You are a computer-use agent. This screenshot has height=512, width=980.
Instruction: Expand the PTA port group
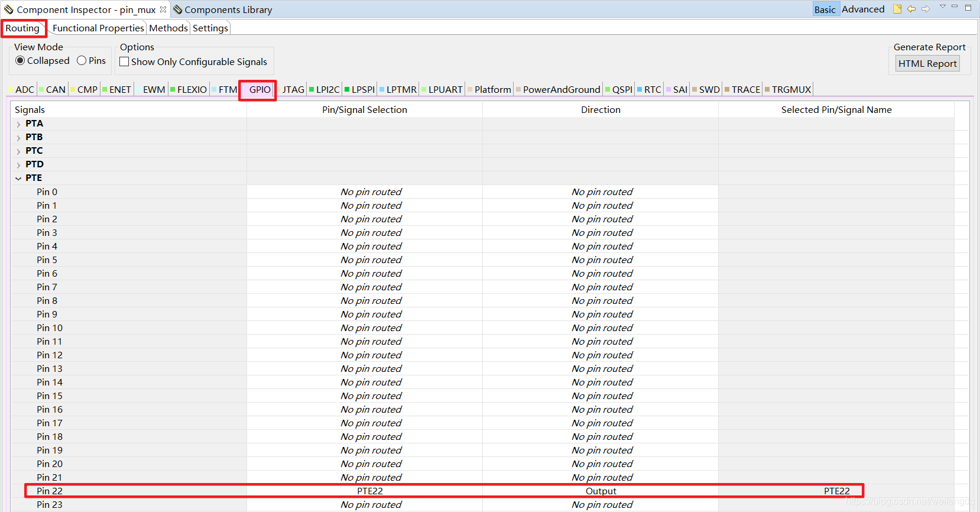coord(18,124)
